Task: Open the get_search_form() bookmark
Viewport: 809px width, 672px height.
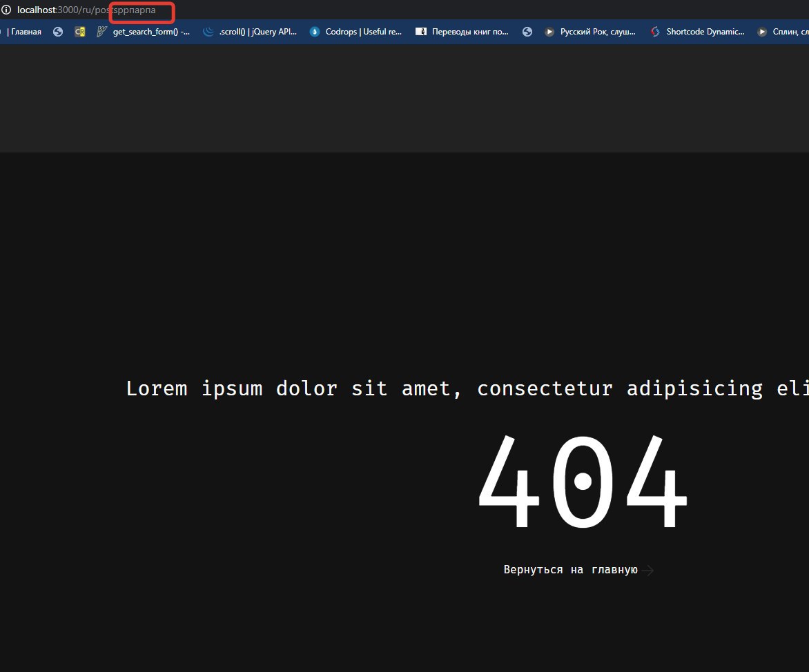Action: [x=144, y=32]
